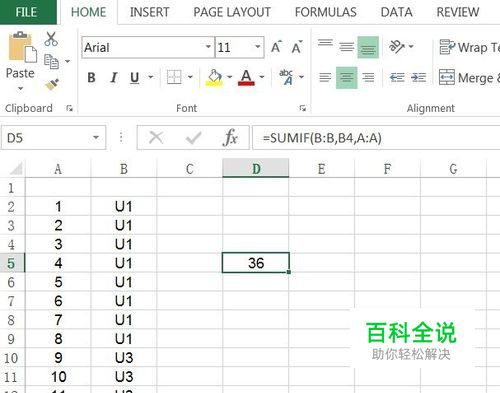Open Name Box dropdown arrow
The width and height of the screenshot is (500, 393).
coord(96,137)
